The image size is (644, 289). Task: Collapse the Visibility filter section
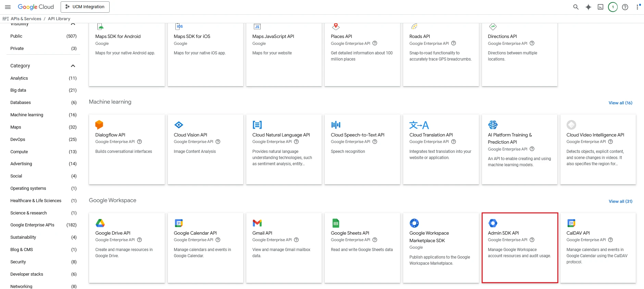pos(73,24)
